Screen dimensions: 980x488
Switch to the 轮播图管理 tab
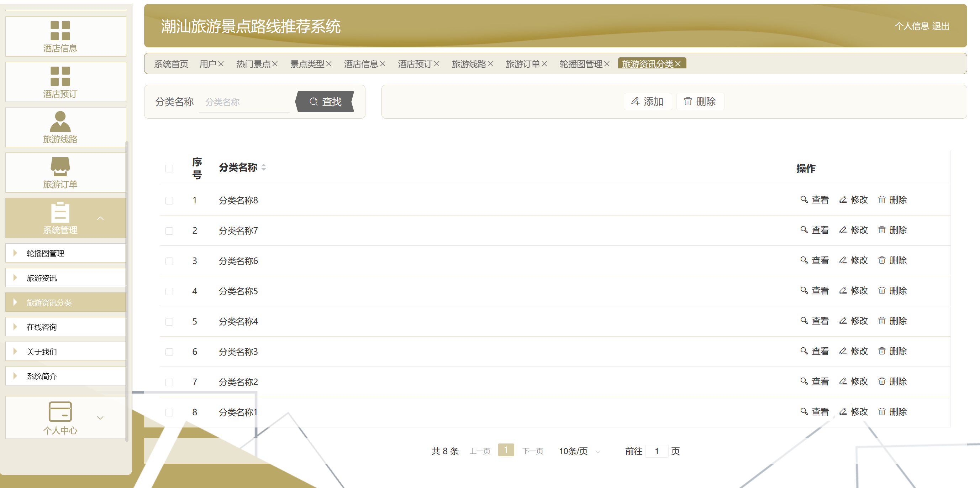tap(580, 64)
